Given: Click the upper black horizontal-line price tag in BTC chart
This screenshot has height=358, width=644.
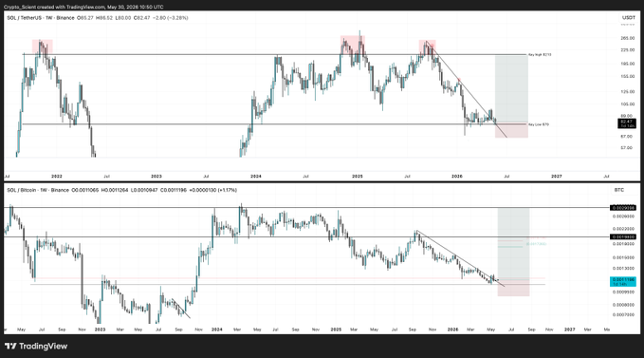Looking at the screenshot, I should 623,208.
